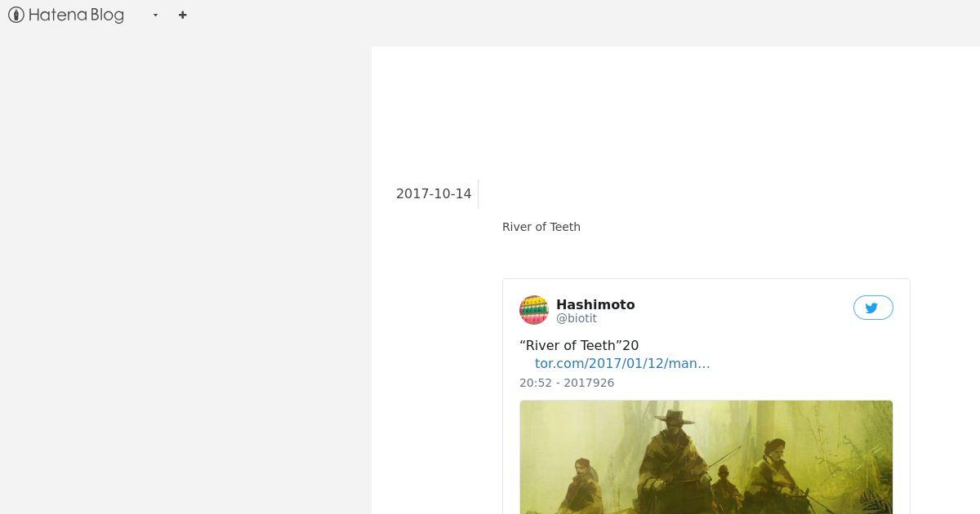The height and width of the screenshot is (514, 980).
Task: Open the @biotit handle link
Action: (577, 318)
